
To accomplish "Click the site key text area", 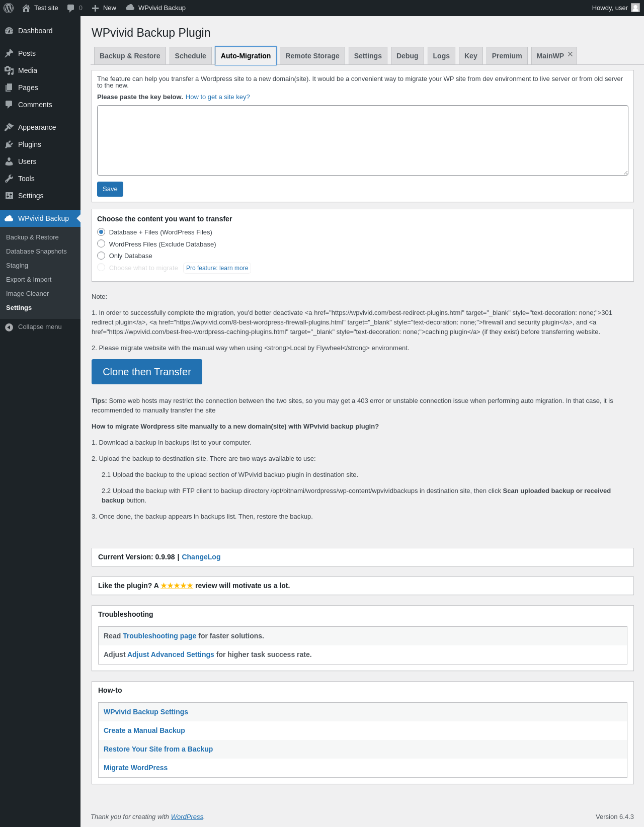I will click(x=362, y=140).
